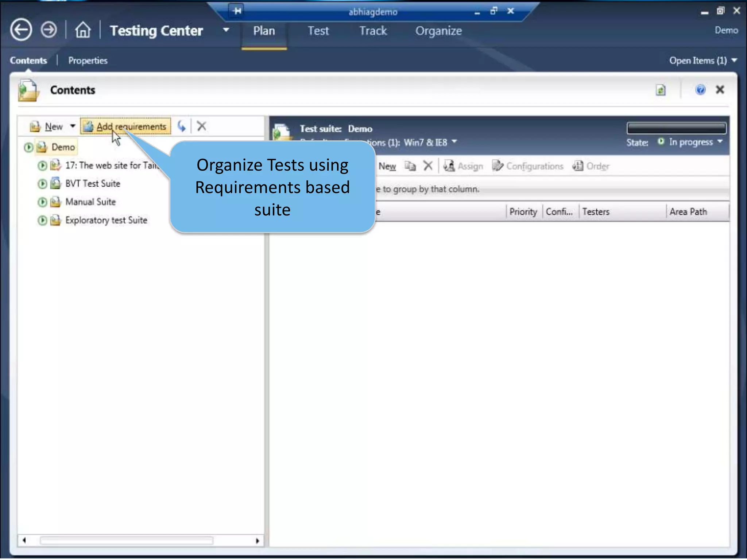This screenshot has width=747, height=560.
Task: Select the Demo root suite
Action: pos(63,147)
